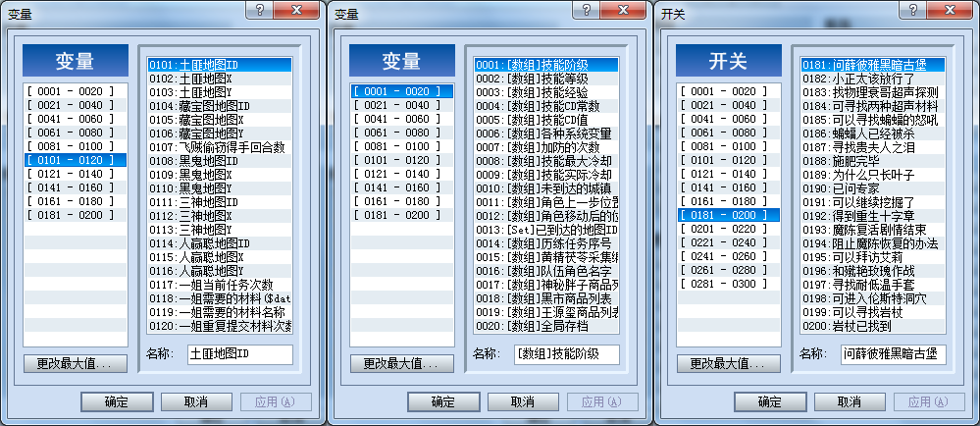Click the 名称 field containing [数组]技能阶级
Image resolution: width=980 pixels, height=426 pixels.
tap(566, 354)
